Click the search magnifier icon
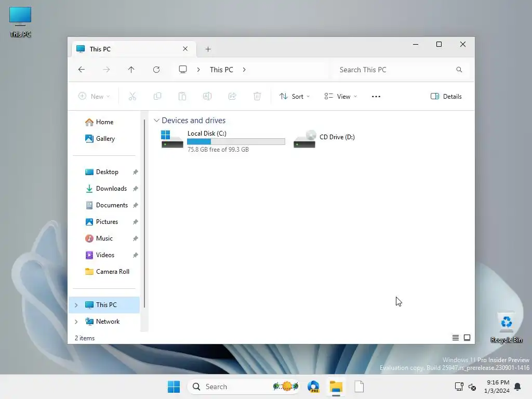Viewport: 532px width, 399px height. coord(459,70)
